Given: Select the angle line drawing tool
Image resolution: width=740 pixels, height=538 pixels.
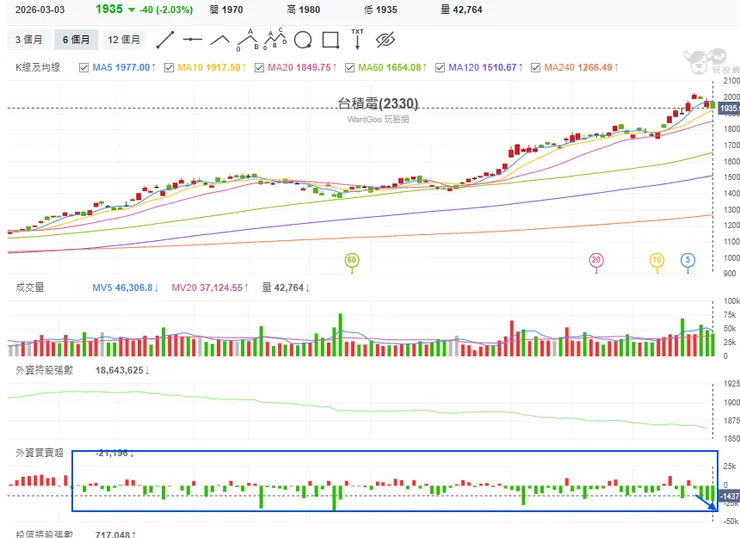Looking at the screenshot, I should pyautogui.click(x=219, y=40).
